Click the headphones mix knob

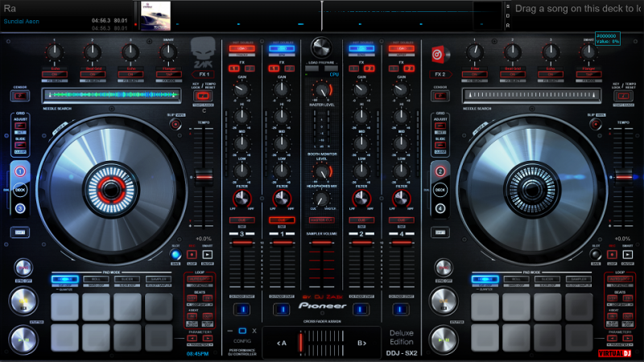[x=321, y=199]
